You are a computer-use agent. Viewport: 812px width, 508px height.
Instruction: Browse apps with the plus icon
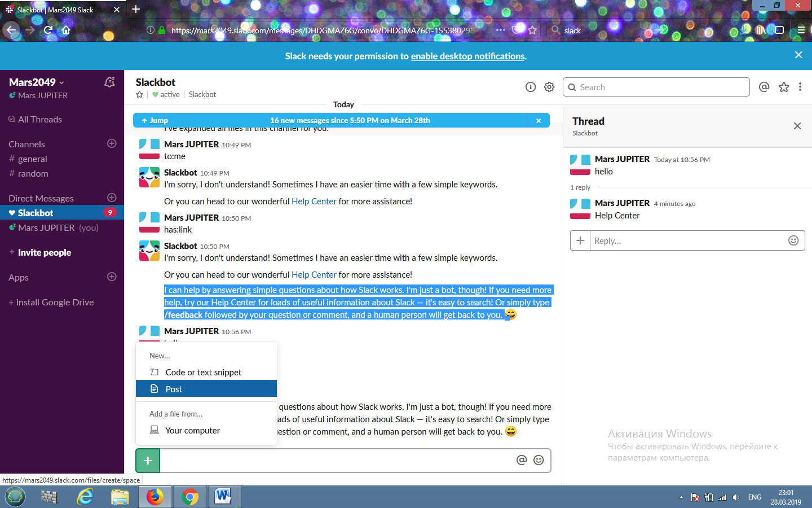112,277
